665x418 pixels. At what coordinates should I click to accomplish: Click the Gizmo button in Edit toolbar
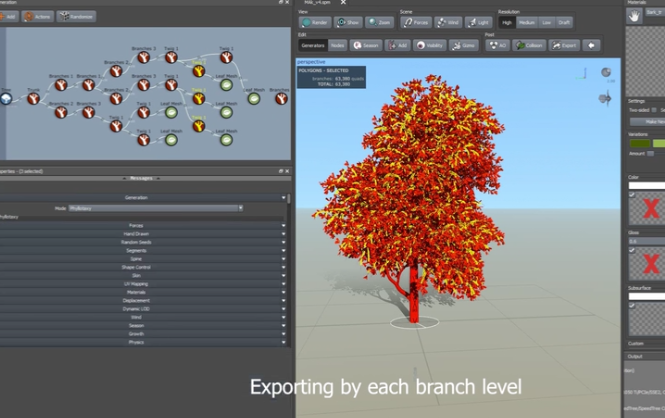464,45
